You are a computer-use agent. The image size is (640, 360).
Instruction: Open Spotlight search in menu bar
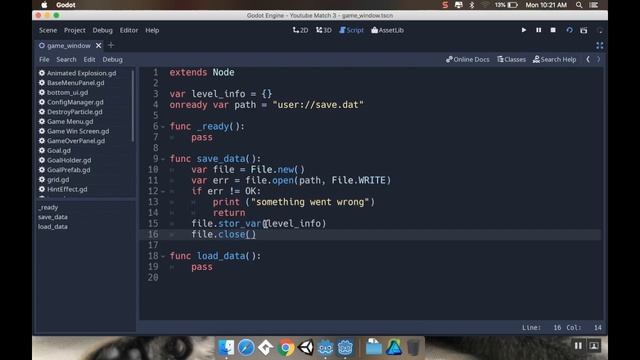(x=579, y=5)
